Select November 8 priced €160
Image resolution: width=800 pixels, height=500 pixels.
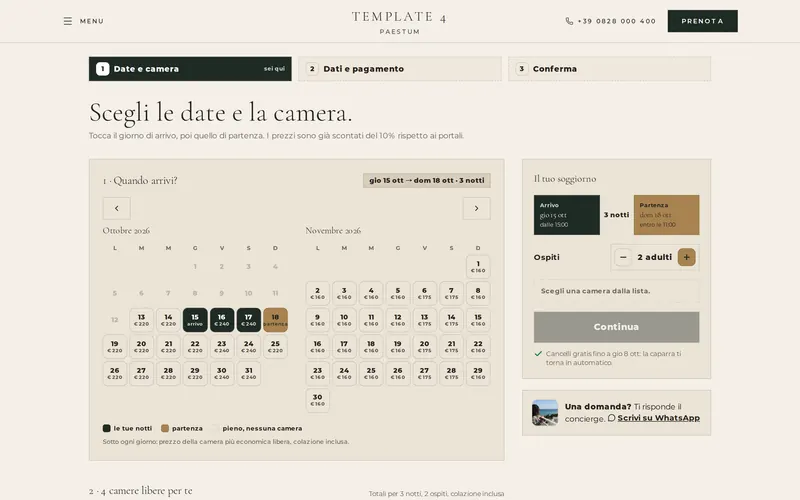coord(478,293)
